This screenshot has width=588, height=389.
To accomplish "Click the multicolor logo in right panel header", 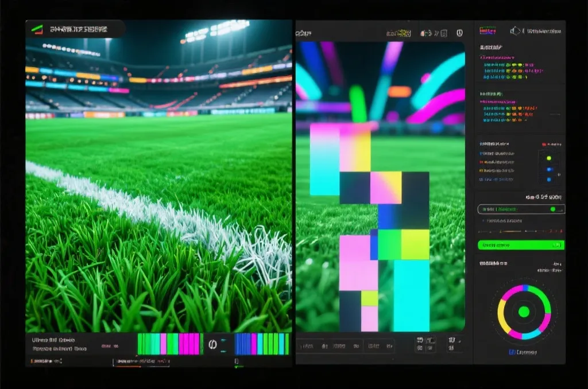I will tap(488, 31).
